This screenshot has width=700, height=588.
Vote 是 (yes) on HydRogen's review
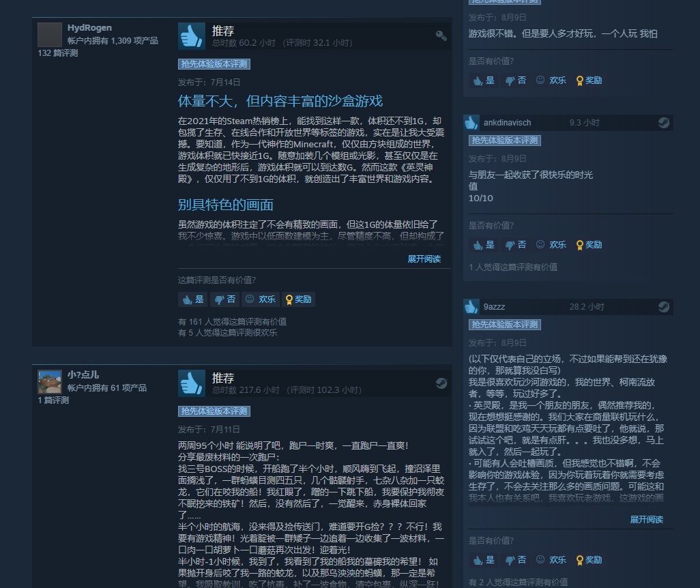click(x=193, y=299)
